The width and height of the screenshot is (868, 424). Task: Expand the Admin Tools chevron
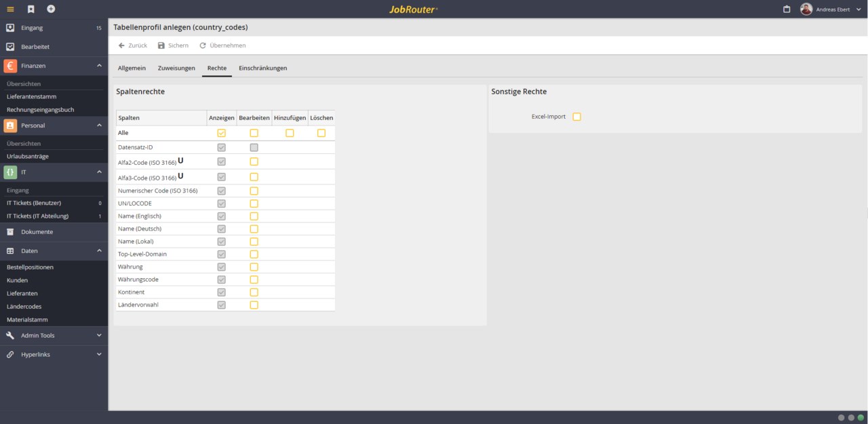99,335
